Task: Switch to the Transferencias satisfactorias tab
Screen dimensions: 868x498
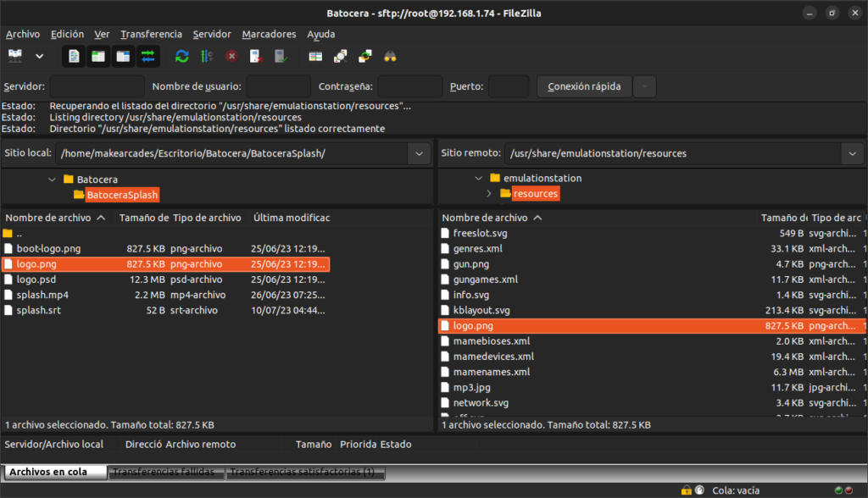Action: coord(304,472)
